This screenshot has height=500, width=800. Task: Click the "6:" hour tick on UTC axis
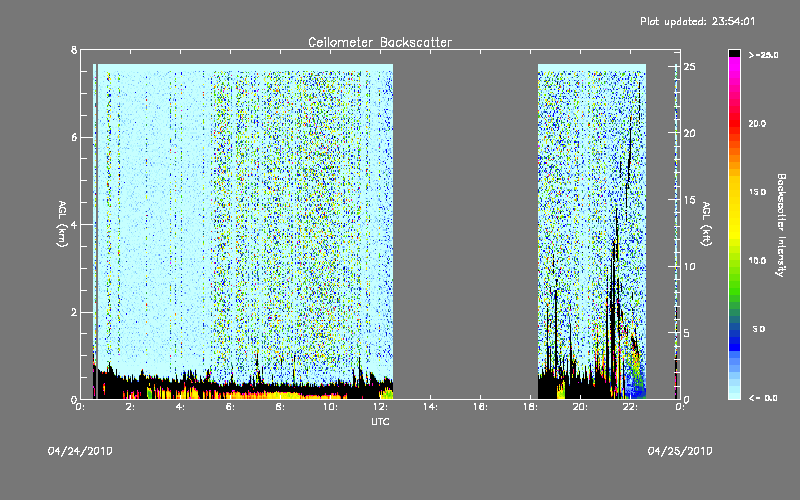231,407
